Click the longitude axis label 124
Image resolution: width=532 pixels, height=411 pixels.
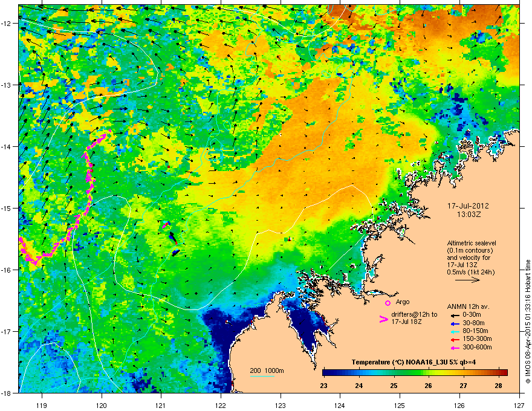tap(340, 405)
